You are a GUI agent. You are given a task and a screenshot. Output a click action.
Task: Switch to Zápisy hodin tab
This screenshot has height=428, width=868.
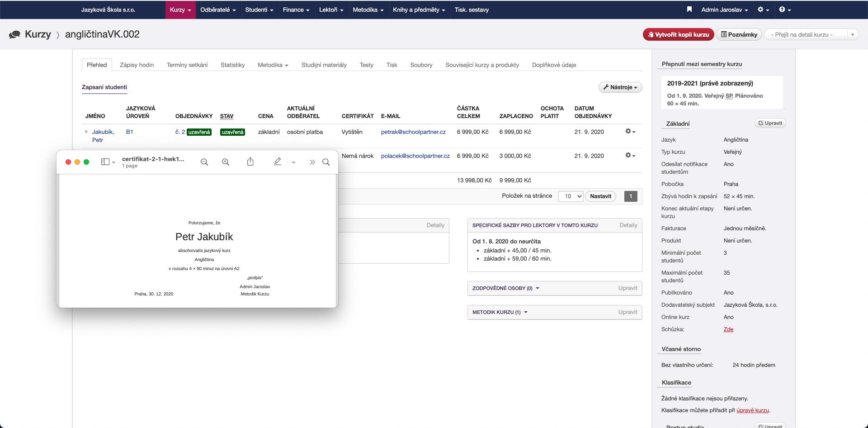pyautogui.click(x=137, y=65)
